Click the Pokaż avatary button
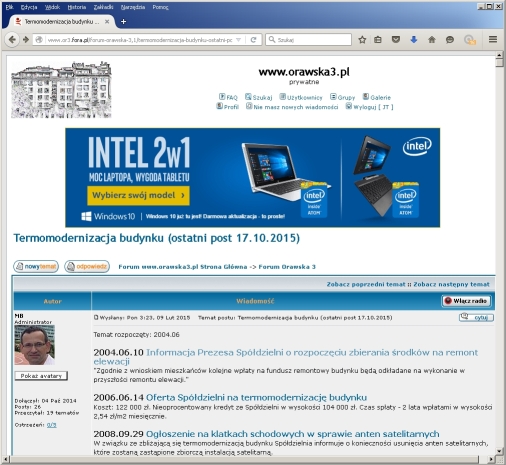The image size is (506, 465). 41,376
